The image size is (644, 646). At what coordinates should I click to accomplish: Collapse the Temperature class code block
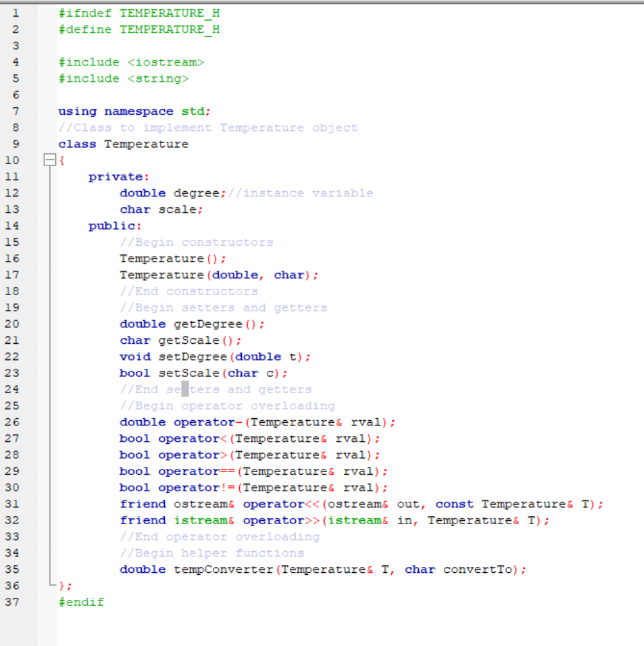click(x=49, y=160)
